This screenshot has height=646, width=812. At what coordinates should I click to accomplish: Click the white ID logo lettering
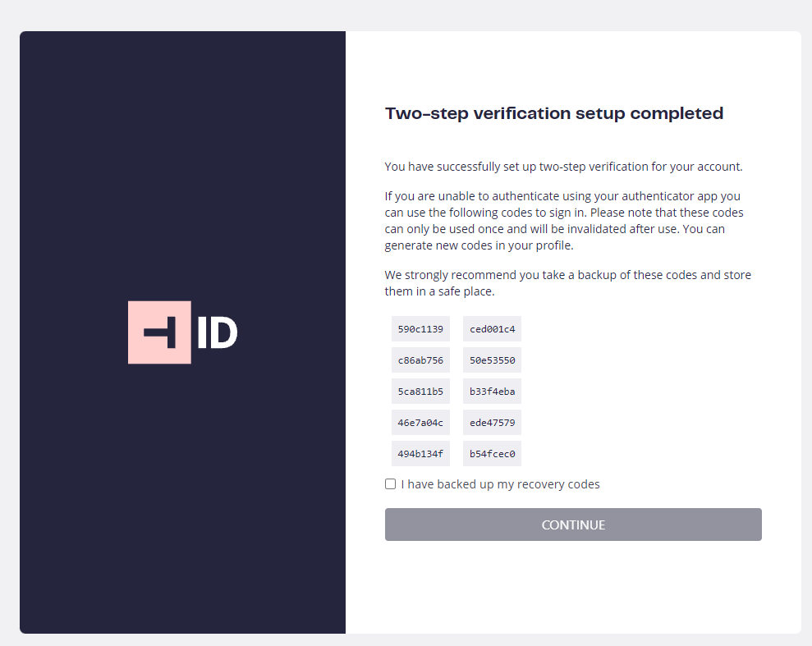click(x=218, y=332)
